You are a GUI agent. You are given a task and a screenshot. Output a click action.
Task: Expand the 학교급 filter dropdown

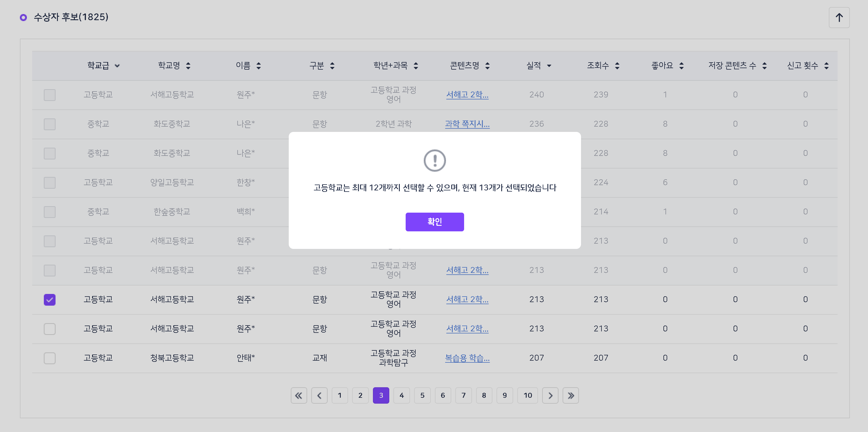117,66
